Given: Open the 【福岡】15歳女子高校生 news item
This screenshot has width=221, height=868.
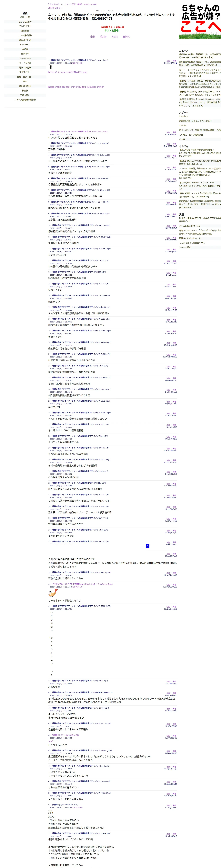Looking at the screenshot, I should pyautogui.click(x=200, y=84).
